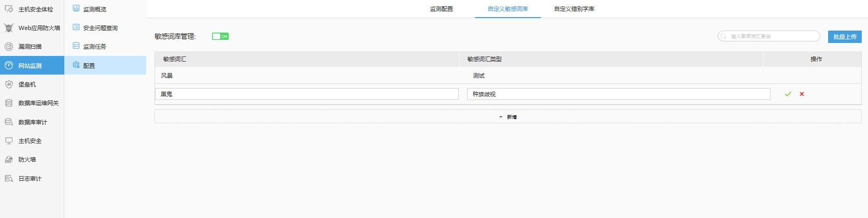Click the 配置 gear icon

pos(76,65)
